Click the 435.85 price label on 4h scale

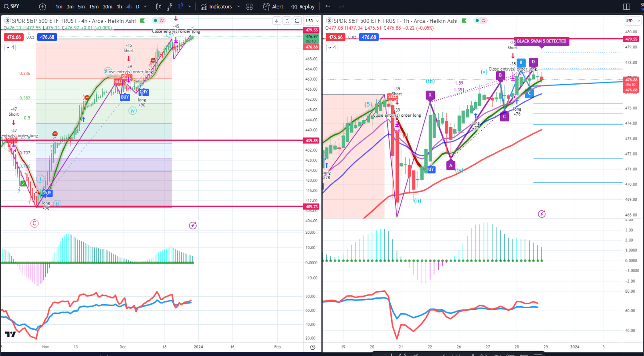[311, 141]
